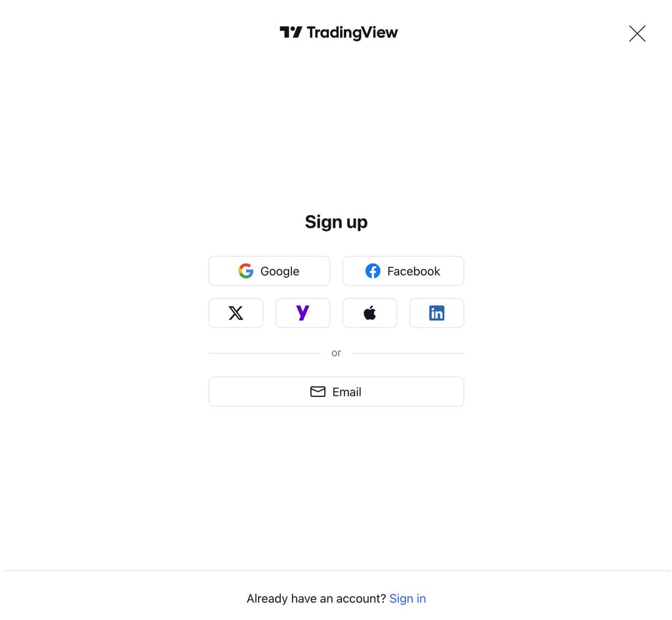Sign up using the Apple icon
This screenshot has height=620, width=672.
369,313
